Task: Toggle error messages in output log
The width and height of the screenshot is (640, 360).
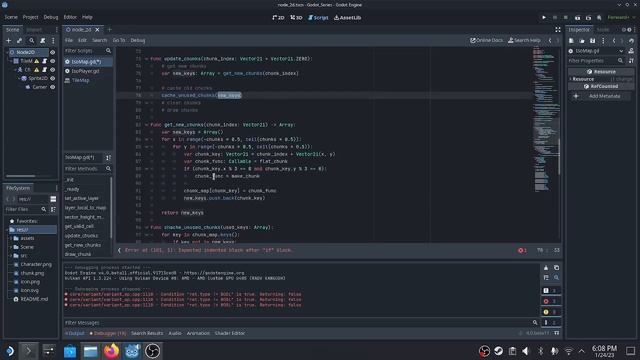Action: tap(550, 301)
